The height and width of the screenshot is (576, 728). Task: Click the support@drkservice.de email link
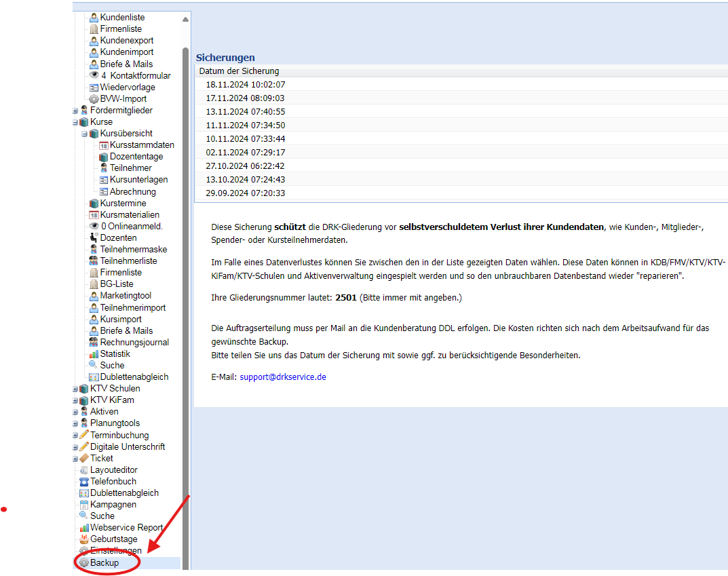click(x=282, y=377)
